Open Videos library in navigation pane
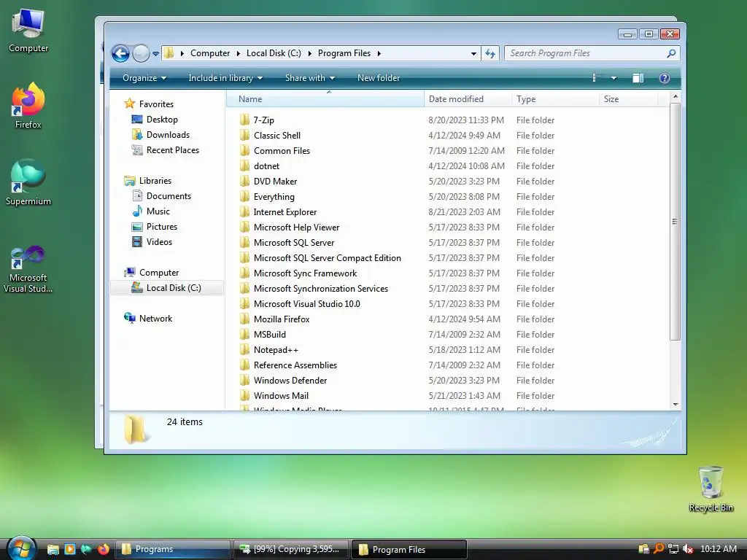The width and height of the screenshot is (747, 560). click(159, 242)
